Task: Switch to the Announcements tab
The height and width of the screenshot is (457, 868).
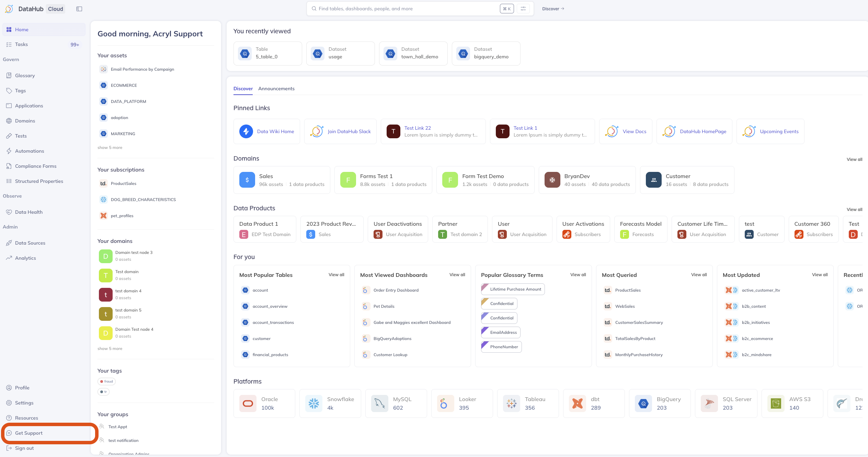Action: [276, 89]
